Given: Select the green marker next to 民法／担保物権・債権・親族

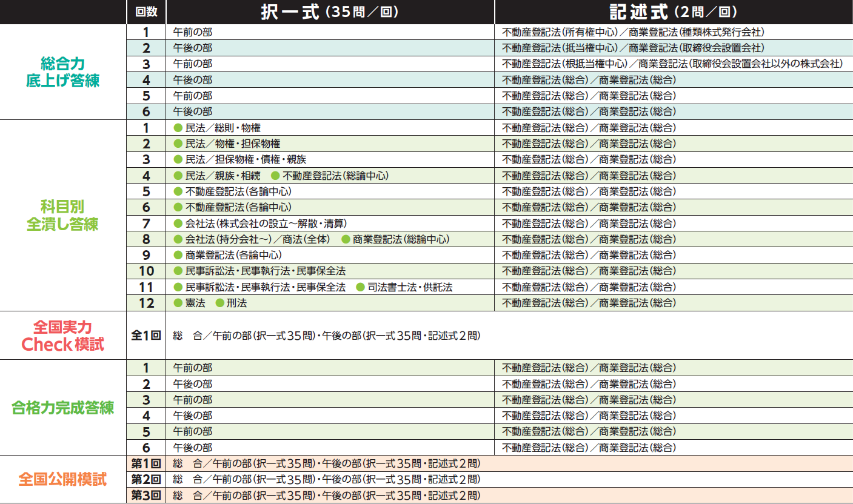Looking at the screenshot, I should click(x=176, y=159).
